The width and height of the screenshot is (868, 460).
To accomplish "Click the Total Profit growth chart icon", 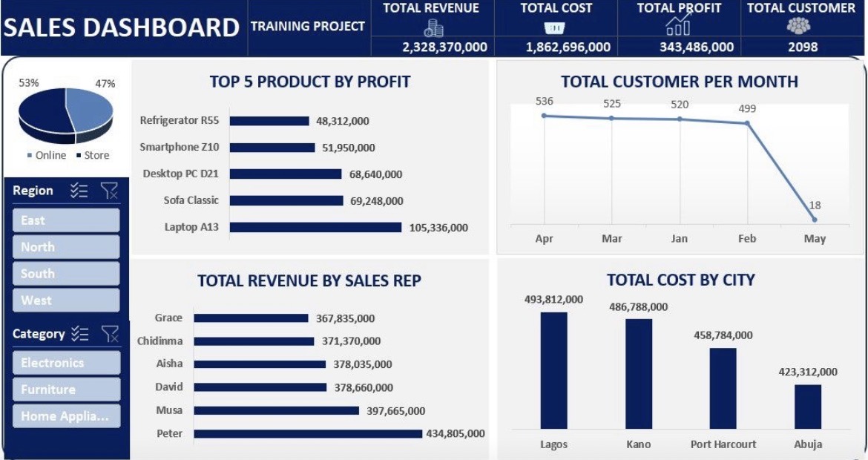I will [678, 24].
